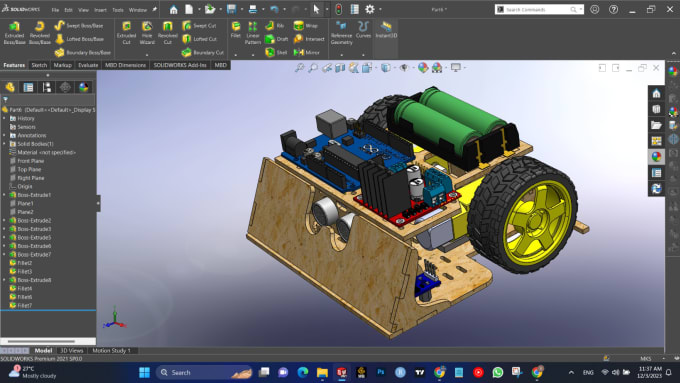The width and height of the screenshot is (680, 383).
Task: Switch to the Sketch ribbon tab
Action: pyautogui.click(x=39, y=65)
